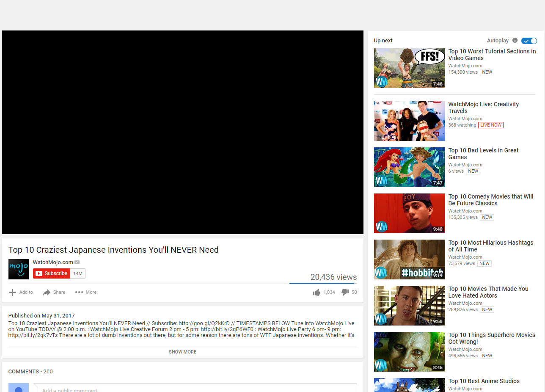Open Superhero Movies Got Wrong thumbnail
Screen dimensions: 545x392
tap(410, 352)
